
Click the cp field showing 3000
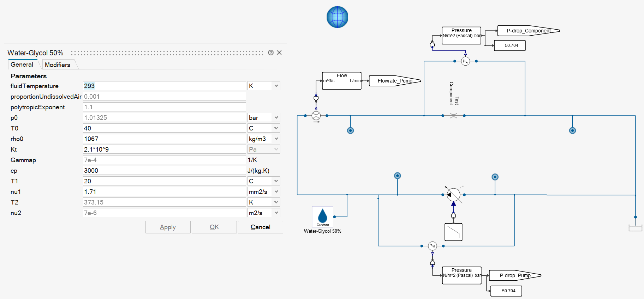point(164,170)
